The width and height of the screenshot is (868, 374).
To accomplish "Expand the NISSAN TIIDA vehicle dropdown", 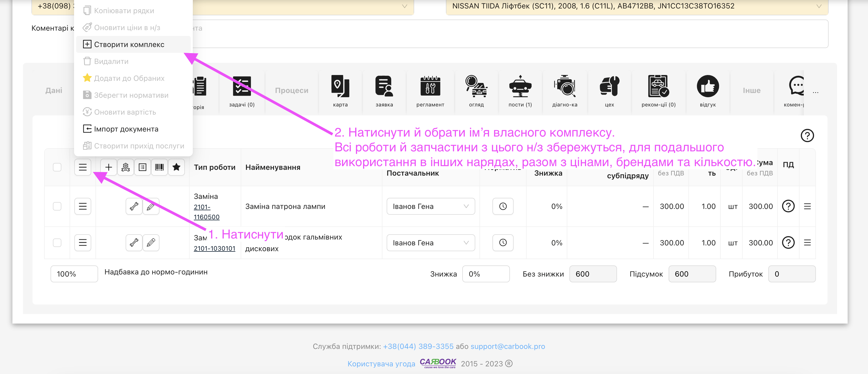I will click(637, 6).
